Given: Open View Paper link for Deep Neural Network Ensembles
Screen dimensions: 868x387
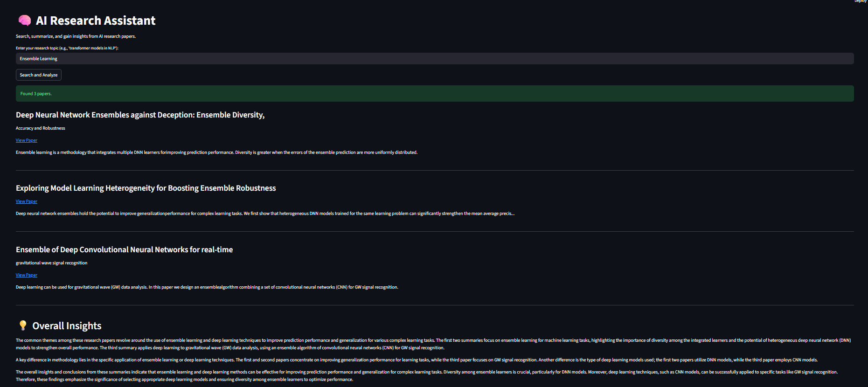Looking at the screenshot, I should 27,140.
